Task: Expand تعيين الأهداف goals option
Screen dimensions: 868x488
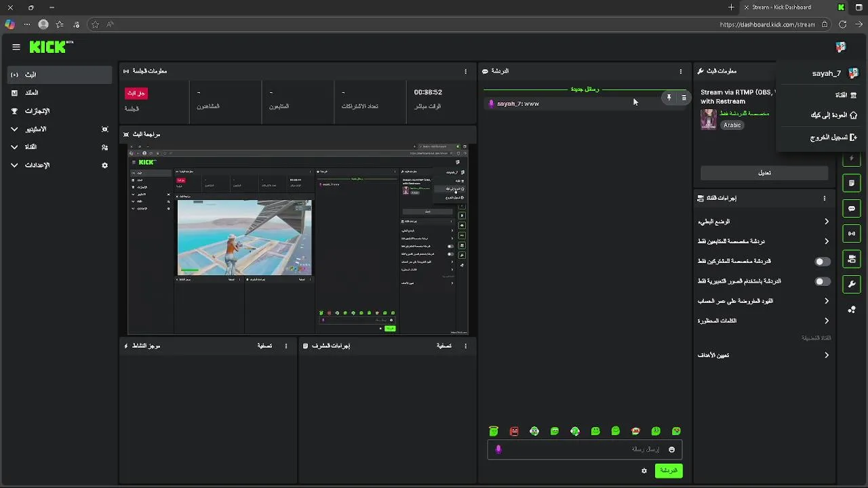Action: coord(764,355)
